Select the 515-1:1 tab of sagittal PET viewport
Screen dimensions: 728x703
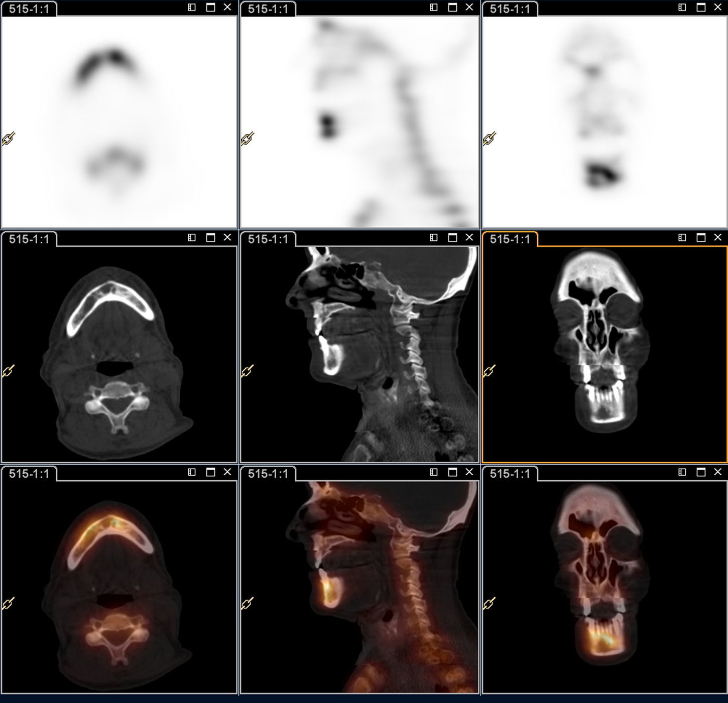tap(268, 9)
